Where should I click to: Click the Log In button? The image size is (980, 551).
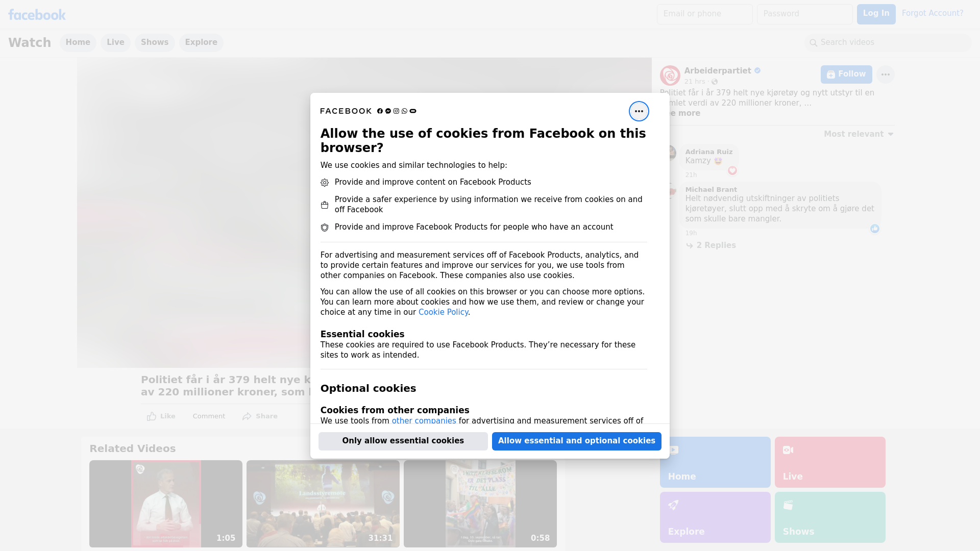point(876,14)
